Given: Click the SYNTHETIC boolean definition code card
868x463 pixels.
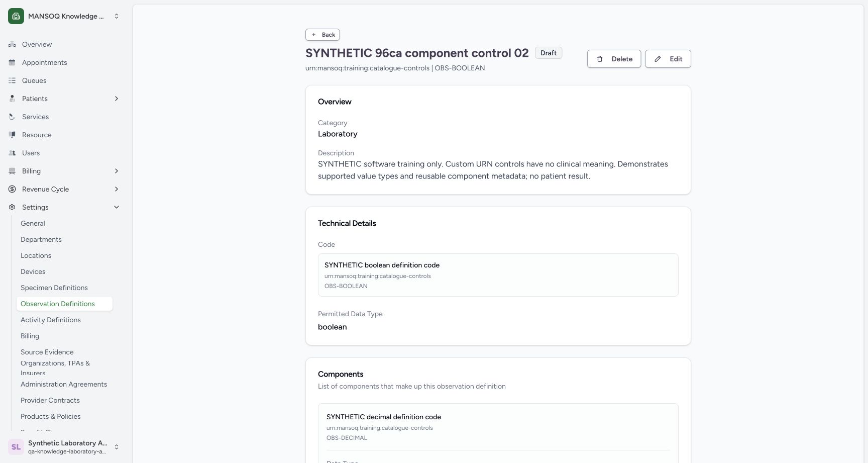Looking at the screenshot, I should [498, 275].
